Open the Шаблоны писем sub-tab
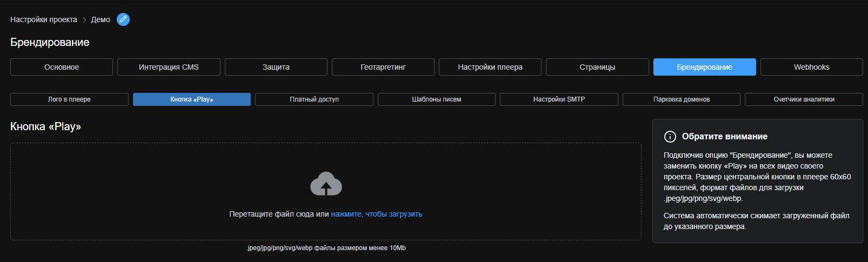The width and height of the screenshot is (868, 262). tap(437, 99)
